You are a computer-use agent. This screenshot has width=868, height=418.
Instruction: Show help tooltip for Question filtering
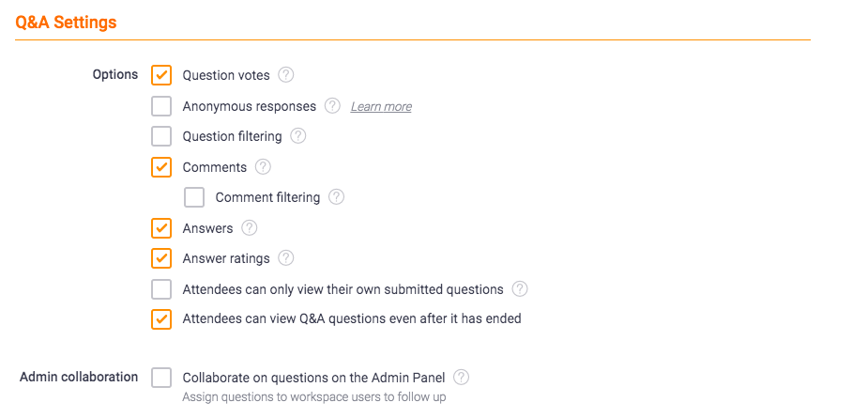click(x=297, y=136)
